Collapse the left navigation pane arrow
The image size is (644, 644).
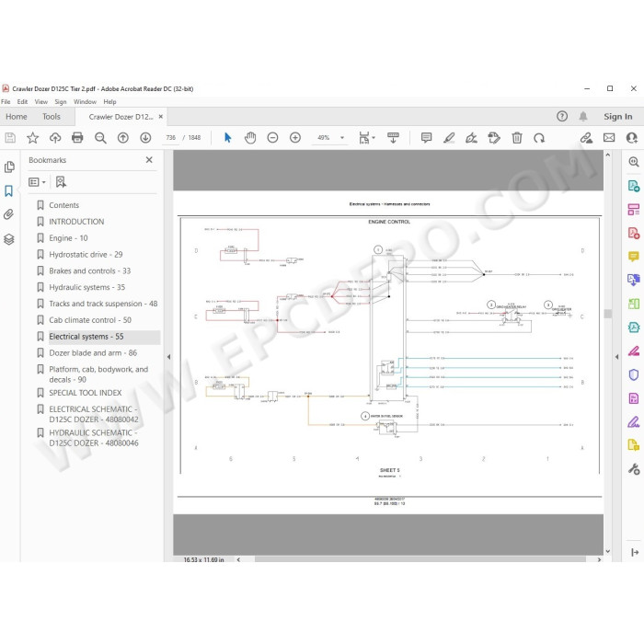click(x=168, y=357)
